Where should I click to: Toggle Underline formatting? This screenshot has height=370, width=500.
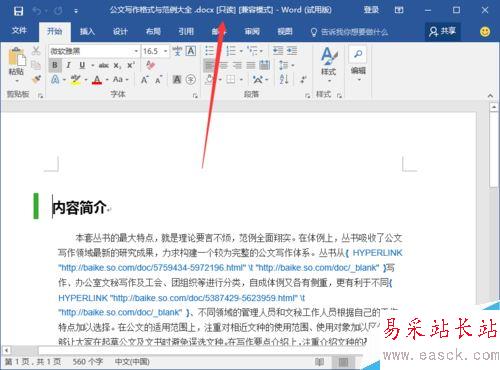(82, 65)
